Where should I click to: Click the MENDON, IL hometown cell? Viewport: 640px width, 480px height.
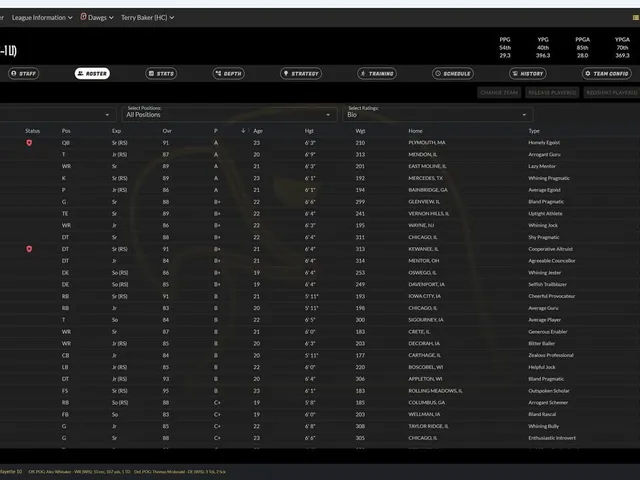click(423, 154)
